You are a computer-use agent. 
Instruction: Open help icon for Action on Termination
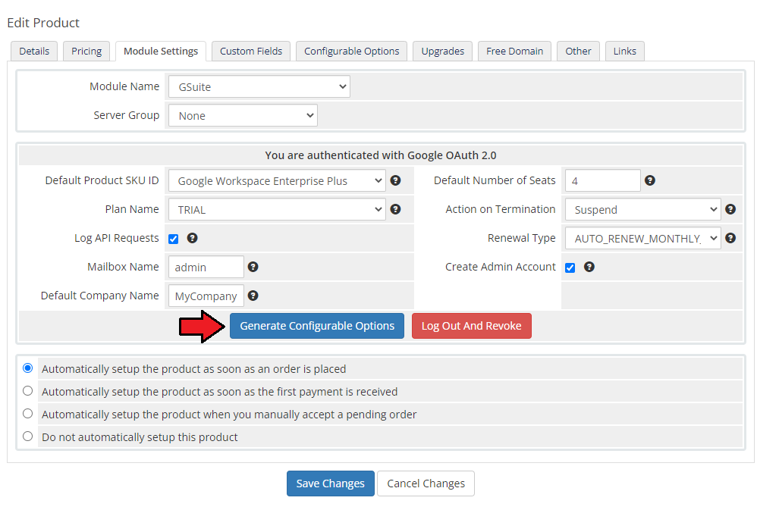point(730,209)
